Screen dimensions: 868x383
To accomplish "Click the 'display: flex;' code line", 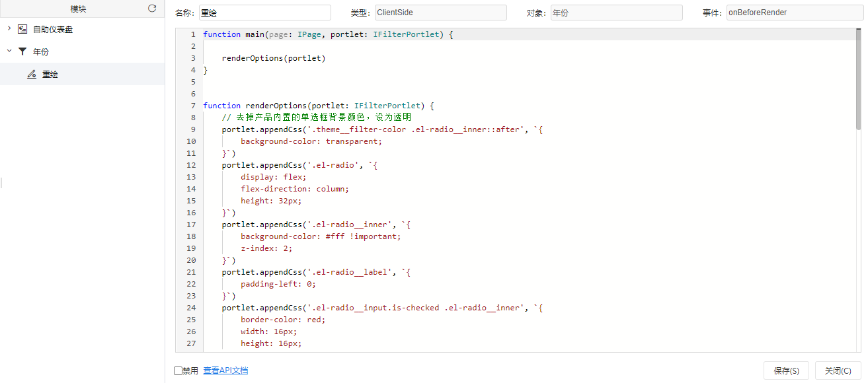I will (274, 177).
